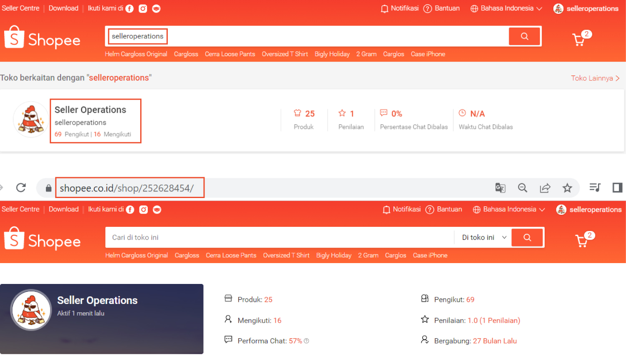Select Seller Centre in header below address bar

(x=20, y=209)
